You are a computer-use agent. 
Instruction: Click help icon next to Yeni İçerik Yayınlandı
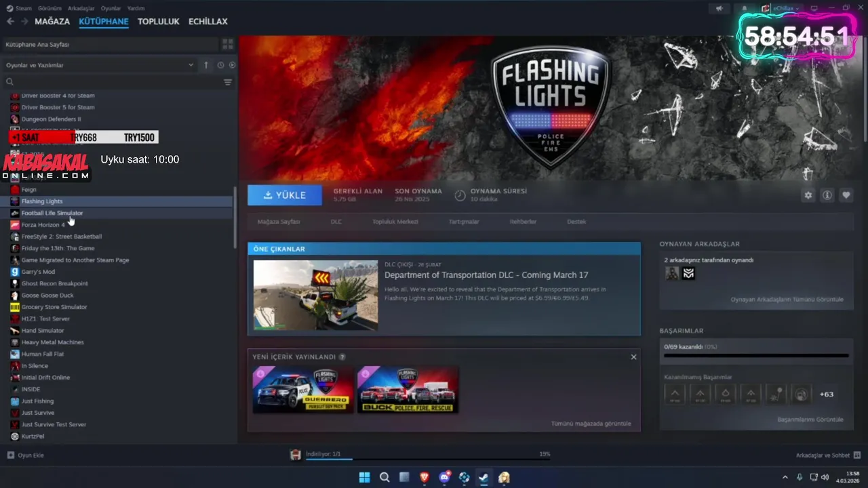tap(342, 357)
